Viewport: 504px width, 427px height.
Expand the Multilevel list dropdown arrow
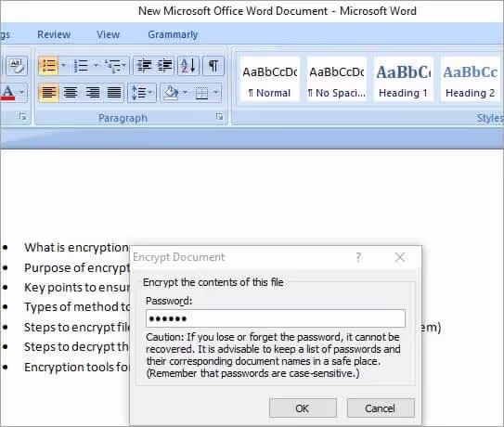point(124,66)
